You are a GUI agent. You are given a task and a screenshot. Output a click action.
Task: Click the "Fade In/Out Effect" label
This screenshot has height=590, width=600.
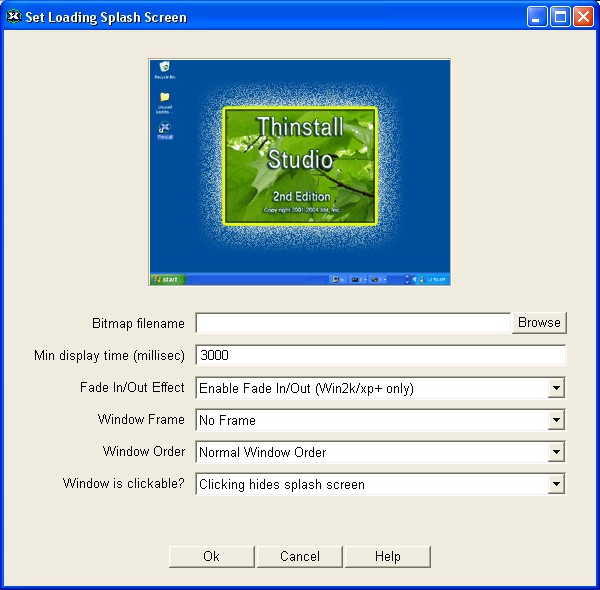(x=132, y=387)
